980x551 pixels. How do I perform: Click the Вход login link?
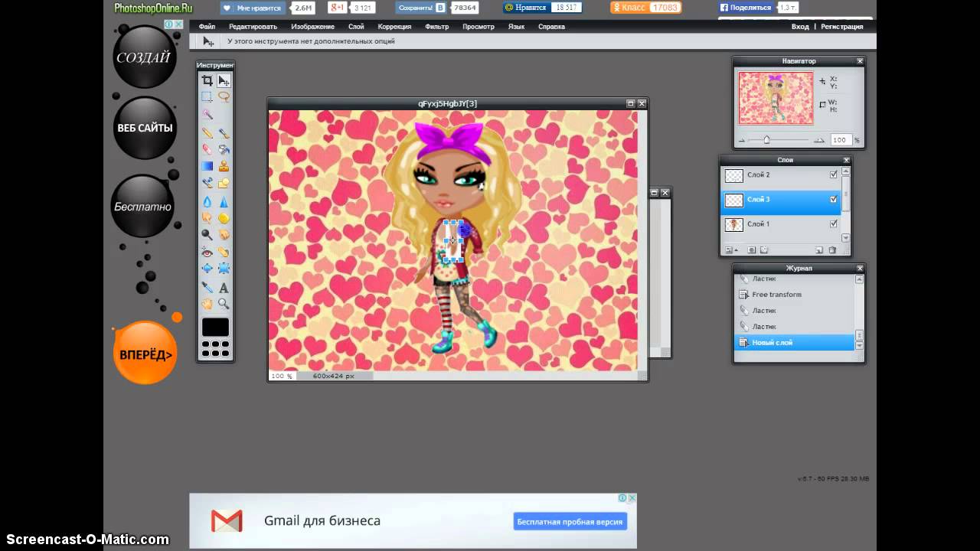click(x=800, y=27)
